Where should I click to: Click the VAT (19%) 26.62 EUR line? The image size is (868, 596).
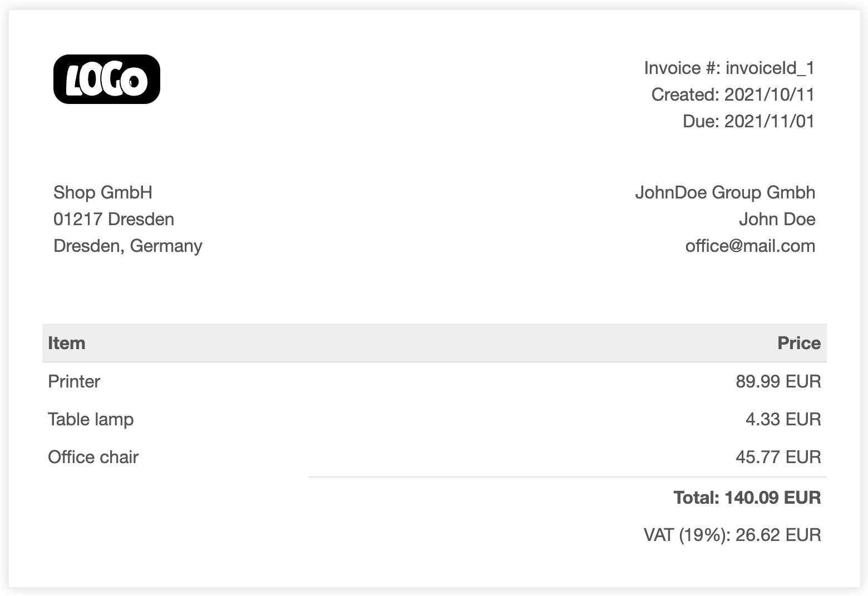[732, 535]
